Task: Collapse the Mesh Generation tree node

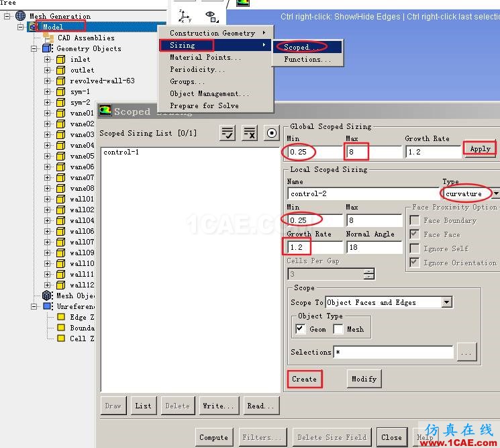Action: 7,16
